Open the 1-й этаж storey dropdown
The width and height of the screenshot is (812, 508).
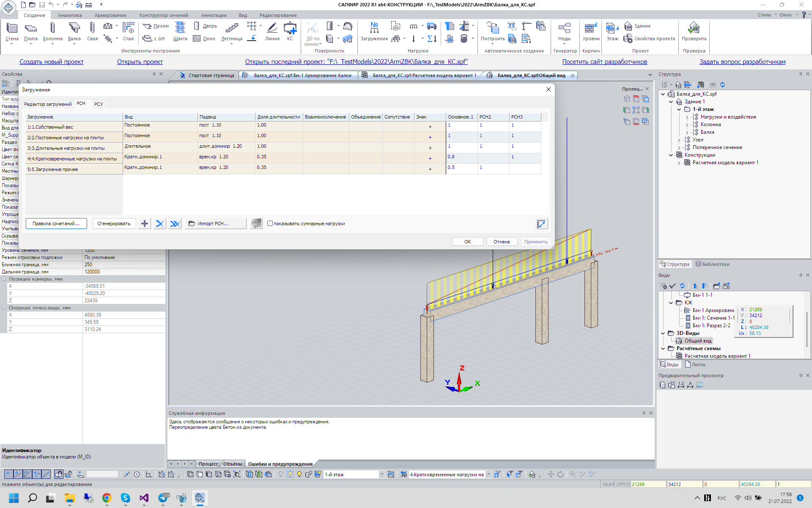tap(382, 475)
